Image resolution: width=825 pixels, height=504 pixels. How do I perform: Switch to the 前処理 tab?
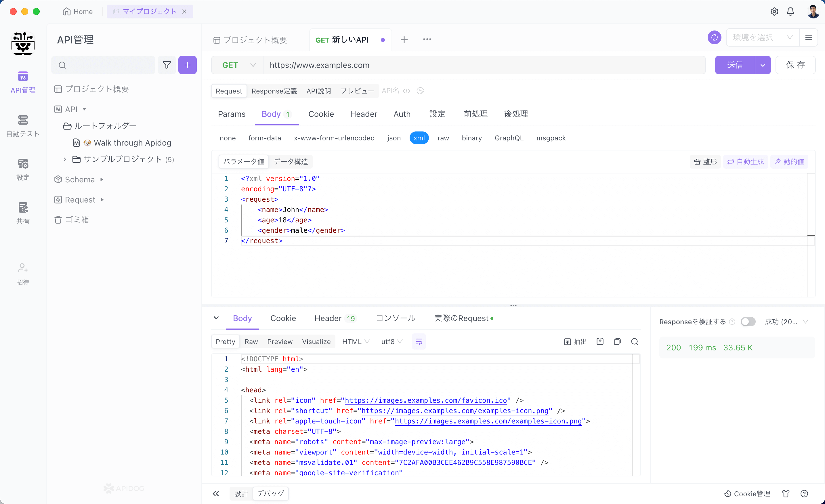tap(475, 113)
